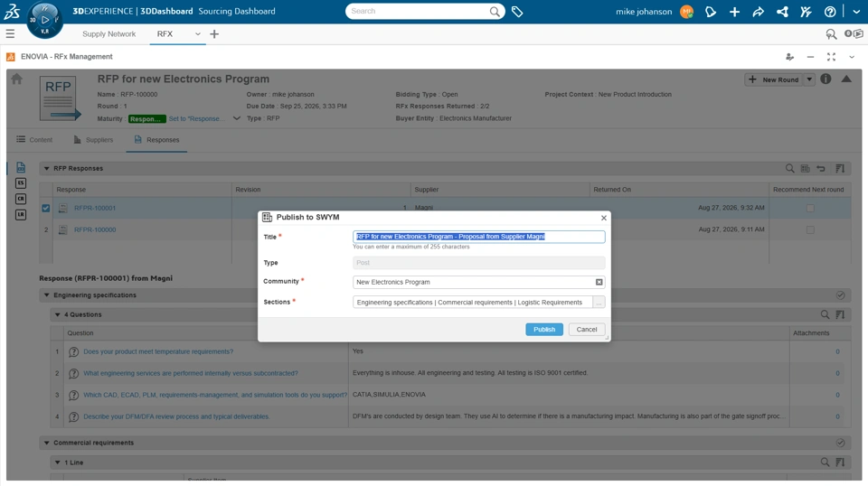Uncheck the RFPR-100001 row checkbox
The height and width of the screenshot is (486, 868).
46,209
